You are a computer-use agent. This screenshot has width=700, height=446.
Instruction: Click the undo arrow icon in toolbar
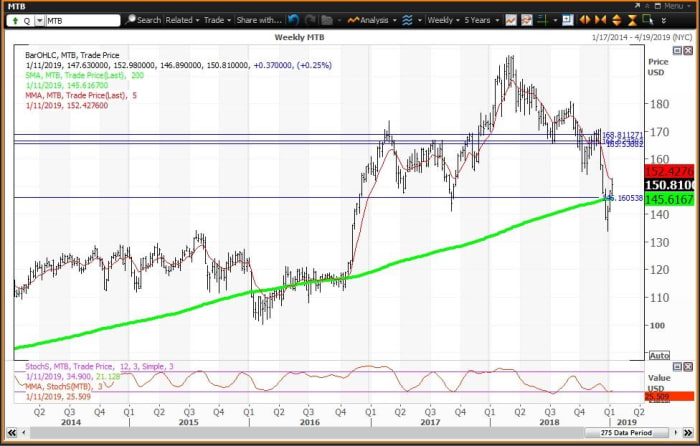coord(293,19)
